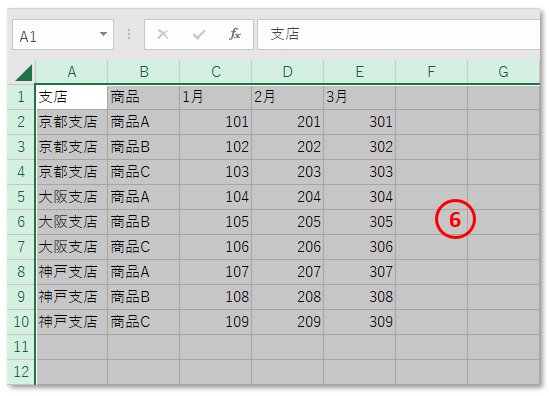The image size is (549, 396).
Task: Click cell A1 containing 支店
Action: coord(71,97)
